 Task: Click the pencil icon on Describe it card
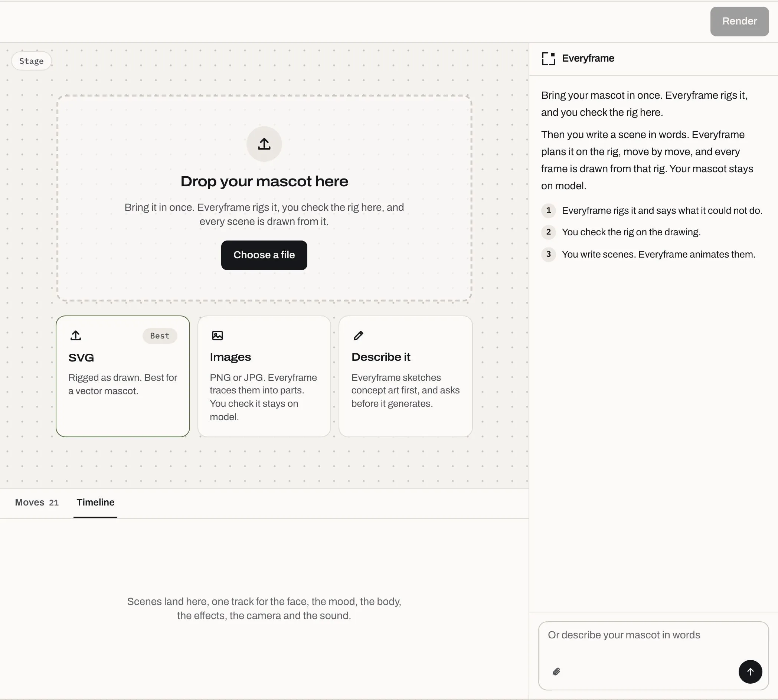(359, 336)
